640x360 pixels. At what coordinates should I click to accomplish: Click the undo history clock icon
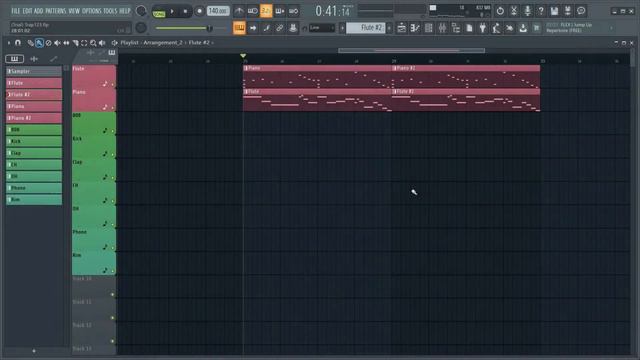point(500,11)
